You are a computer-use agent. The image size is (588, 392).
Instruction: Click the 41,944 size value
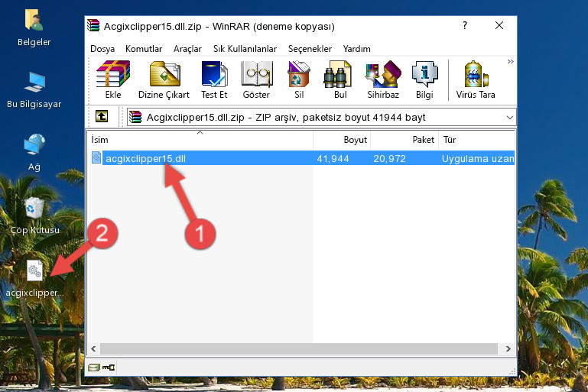click(x=333, y=159)
